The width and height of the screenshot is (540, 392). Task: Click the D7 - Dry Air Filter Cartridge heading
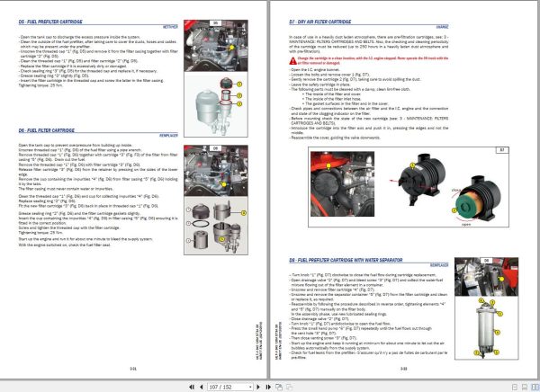point(319,22)
